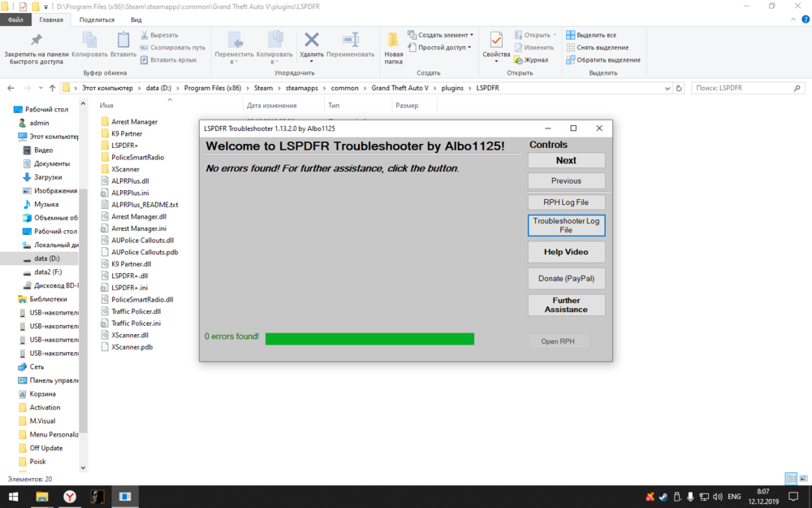Open the Quick Access Toolbar dropdown arrow
The image size is (812, 508).
click(x=45, y=7)
